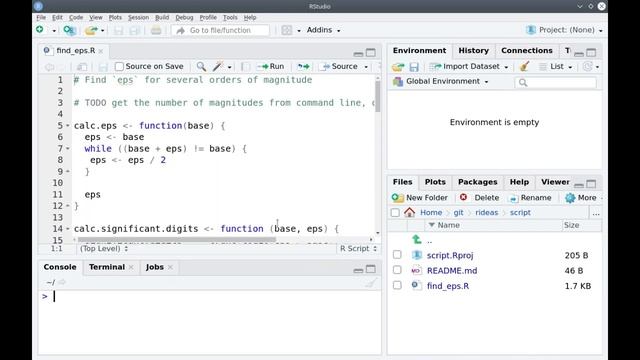Viewport: 640px width, 360px height.
Task: Click the Go to file/function field
Action: (221, 30)
